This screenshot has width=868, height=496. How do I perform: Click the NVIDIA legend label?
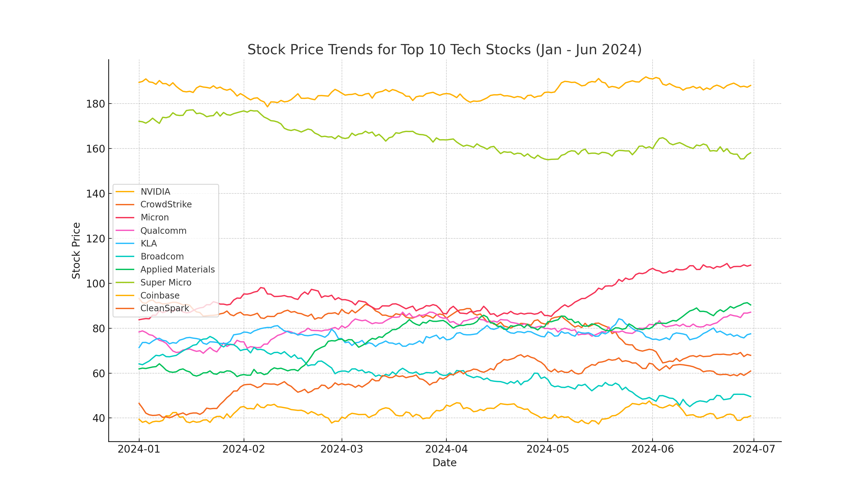pos(155,192)
